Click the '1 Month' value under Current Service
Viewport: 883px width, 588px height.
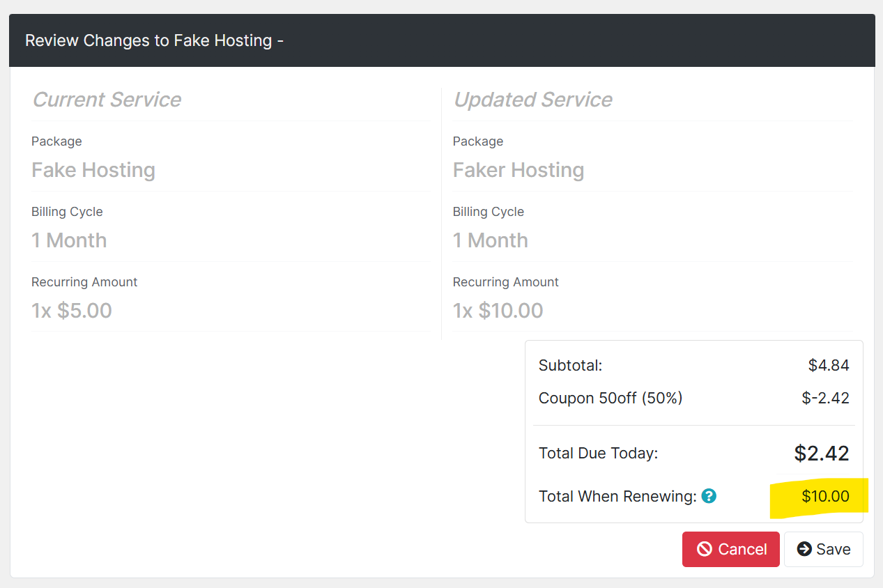(x=69, y=240)
